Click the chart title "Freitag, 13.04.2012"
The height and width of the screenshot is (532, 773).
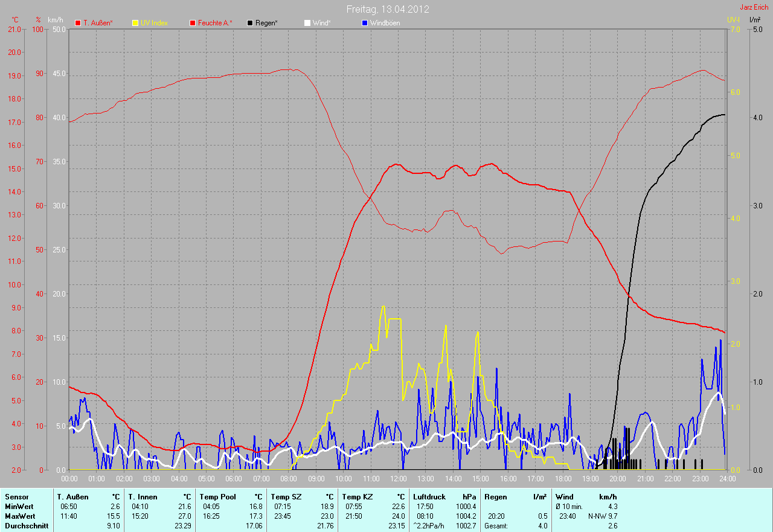coord(388,9)
